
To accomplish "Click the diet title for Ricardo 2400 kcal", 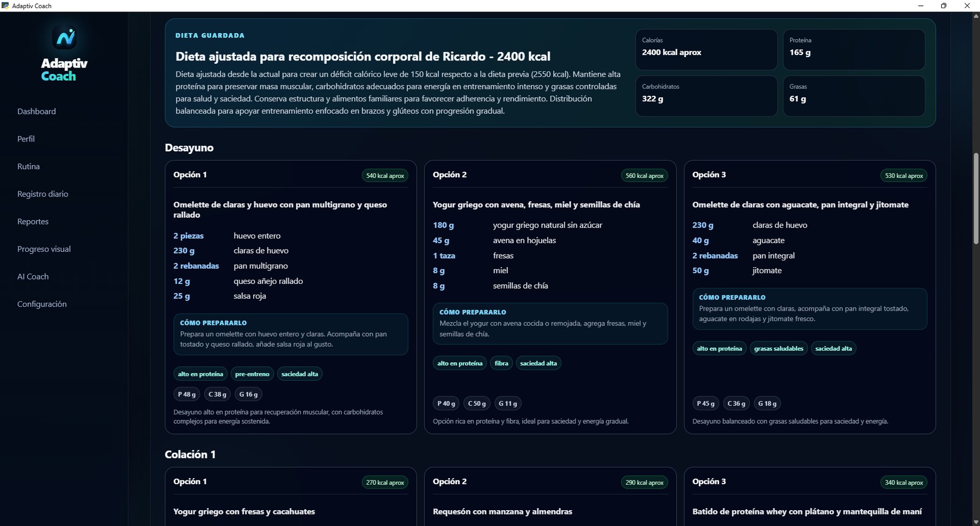I will click(x=363, y=57).
